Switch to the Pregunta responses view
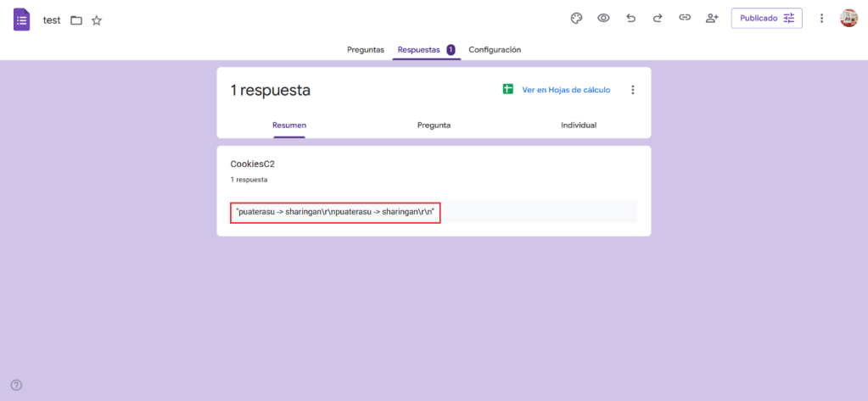This screenshot has width=868, height=401. (x=434, y=125)
